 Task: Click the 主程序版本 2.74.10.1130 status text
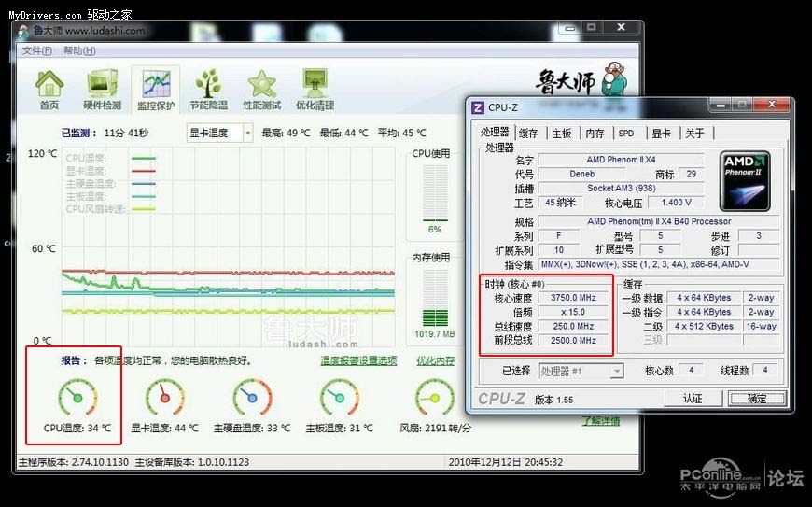pyautogui.click(x=73, y=462)
